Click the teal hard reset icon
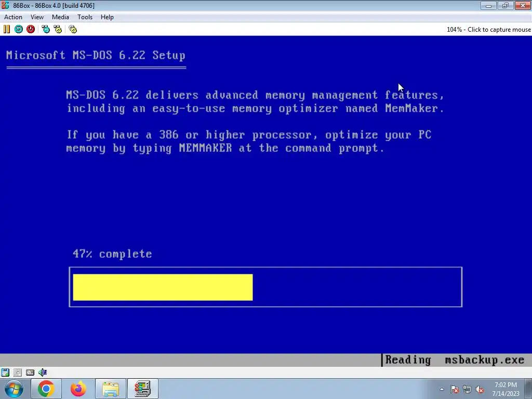Viewport: 532px width, 399px height. [x=19, y=29]
